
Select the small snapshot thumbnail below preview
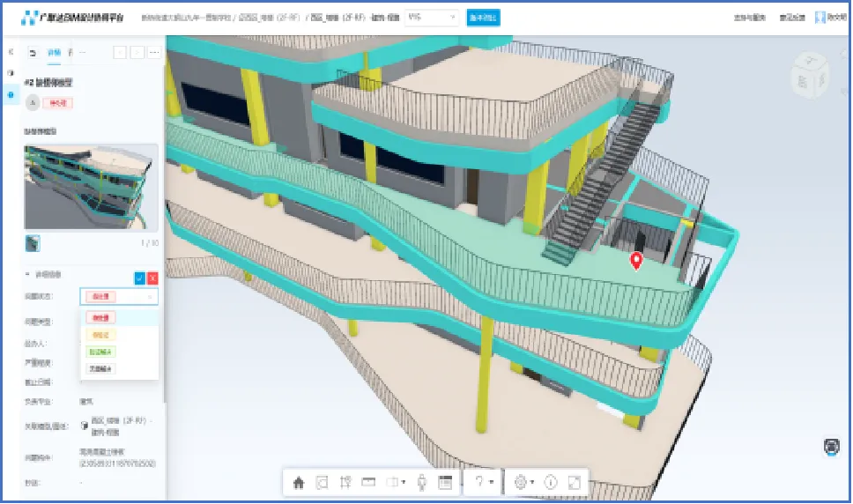point(33,243)
